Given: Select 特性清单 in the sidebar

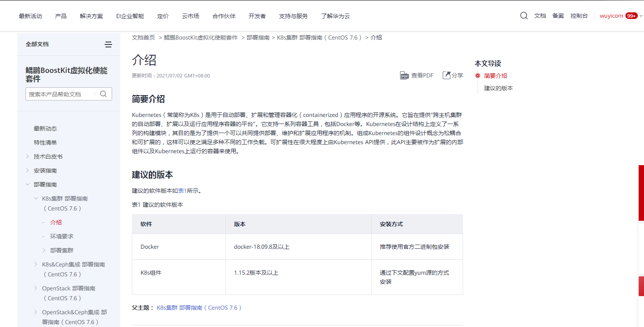Looking at the screenshot, I should [x=45, y=142].
